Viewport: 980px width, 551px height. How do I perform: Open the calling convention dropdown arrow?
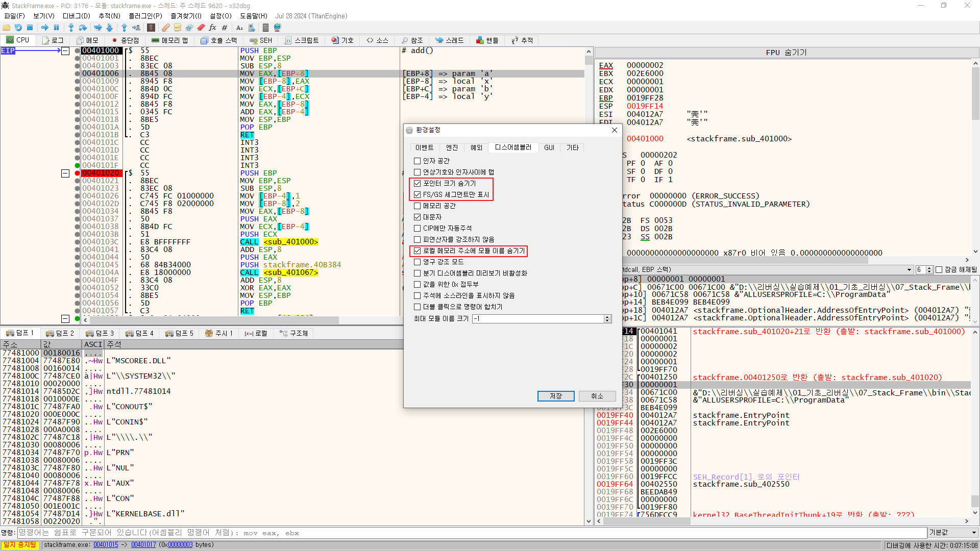tap(909, 270)
